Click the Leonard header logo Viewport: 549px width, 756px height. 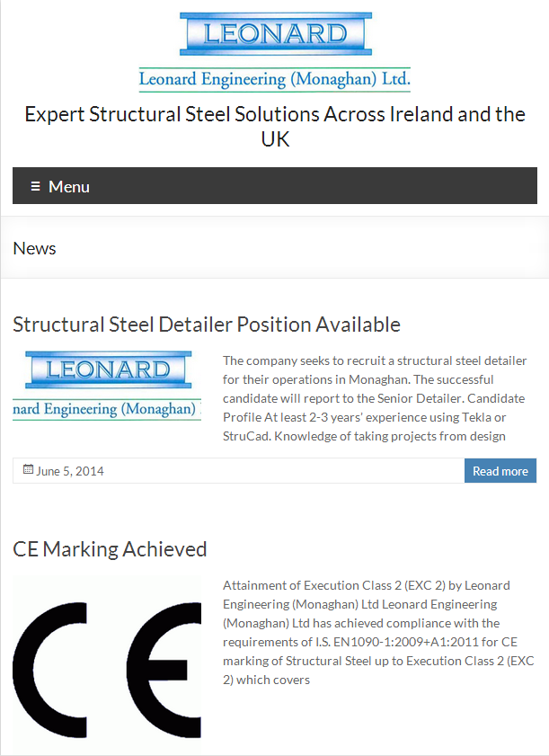275,52
